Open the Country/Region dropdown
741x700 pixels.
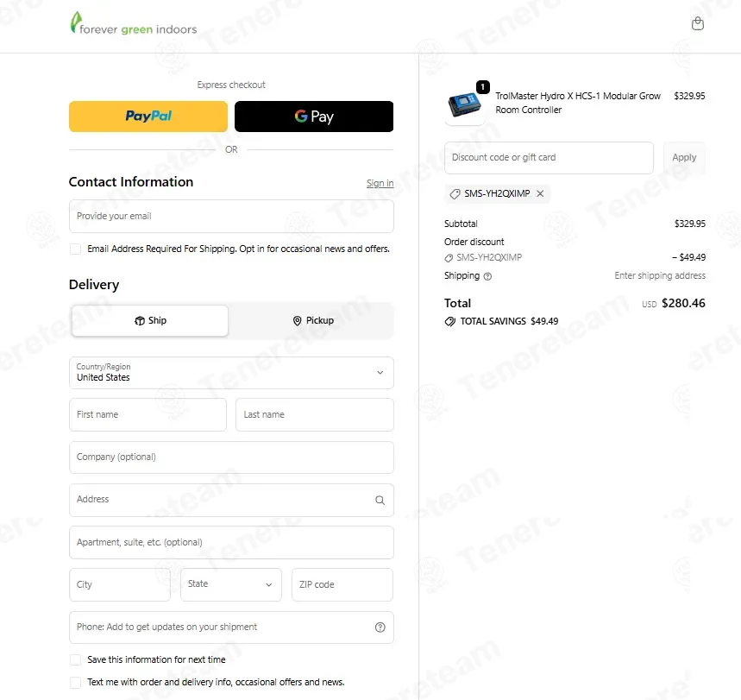tap(231, 373)
